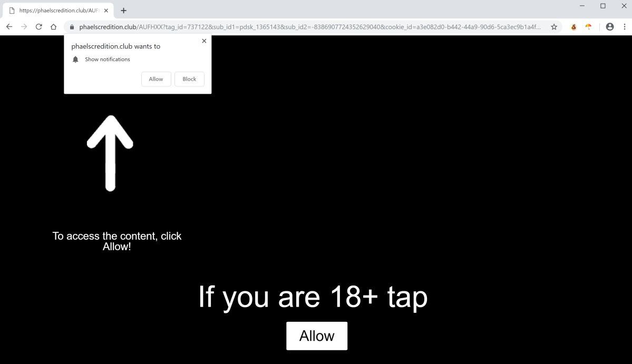The height and width of the screenshot is (364, 632).
Task: Go forward with the browser arrow
Action: 24,26
